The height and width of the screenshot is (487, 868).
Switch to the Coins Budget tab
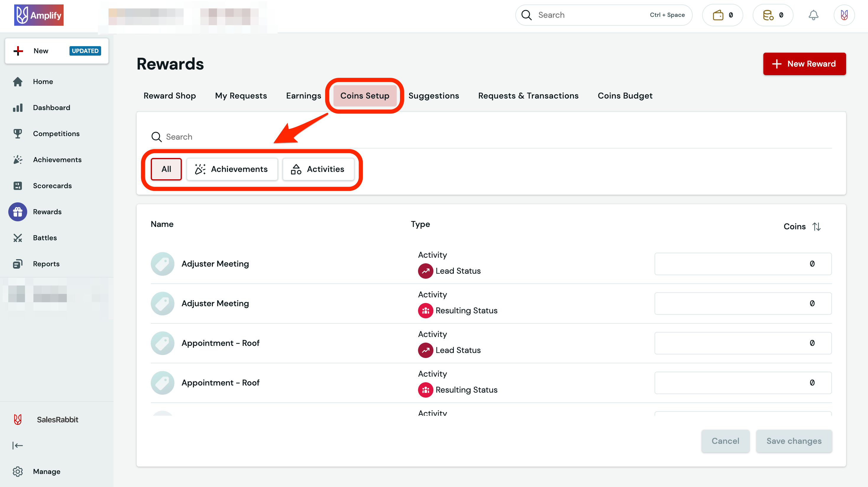(625, 96)
